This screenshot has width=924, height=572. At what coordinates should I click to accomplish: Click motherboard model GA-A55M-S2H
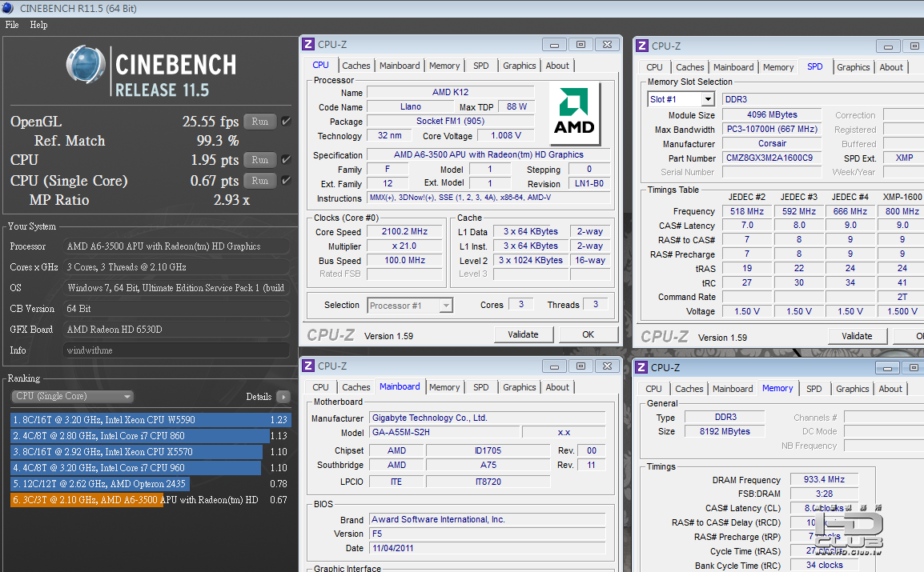(445, 432)
